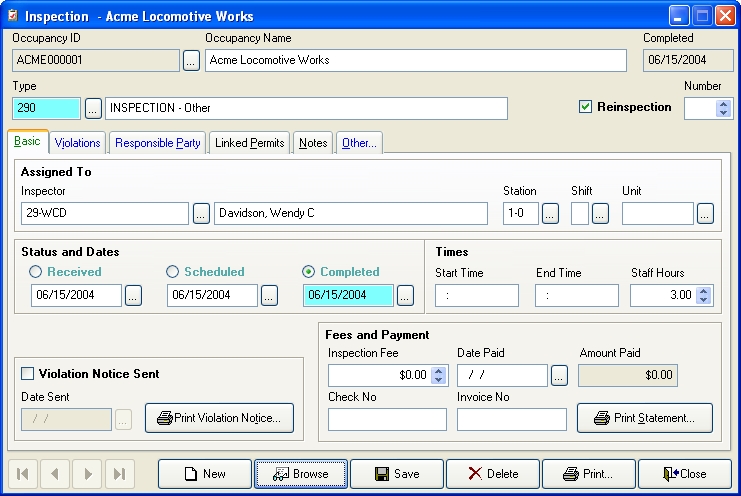Click the Inspector code field 29-WCD

(x=105, y=213)
